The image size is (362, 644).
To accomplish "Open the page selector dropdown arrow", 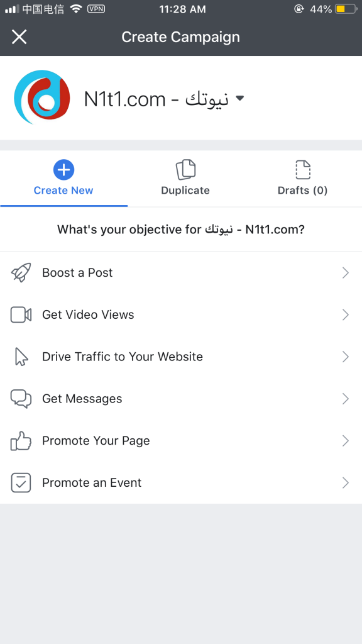I will (x=240, y=98).
